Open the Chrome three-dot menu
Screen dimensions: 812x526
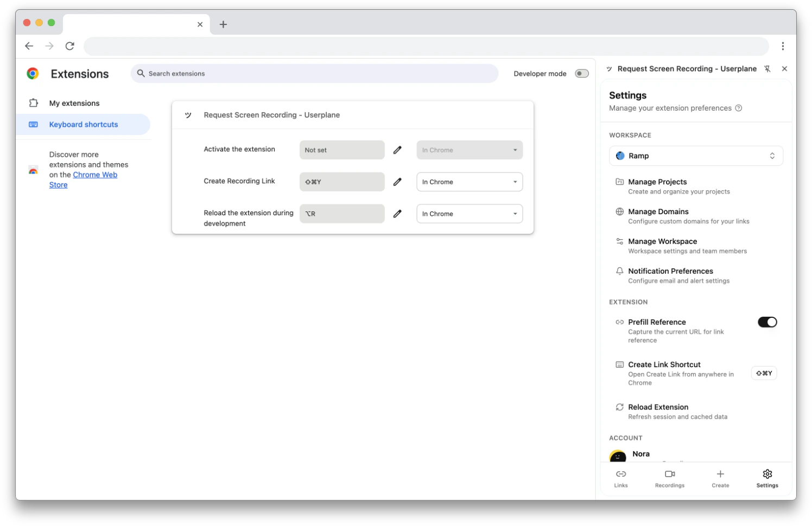tap(783, 46)
